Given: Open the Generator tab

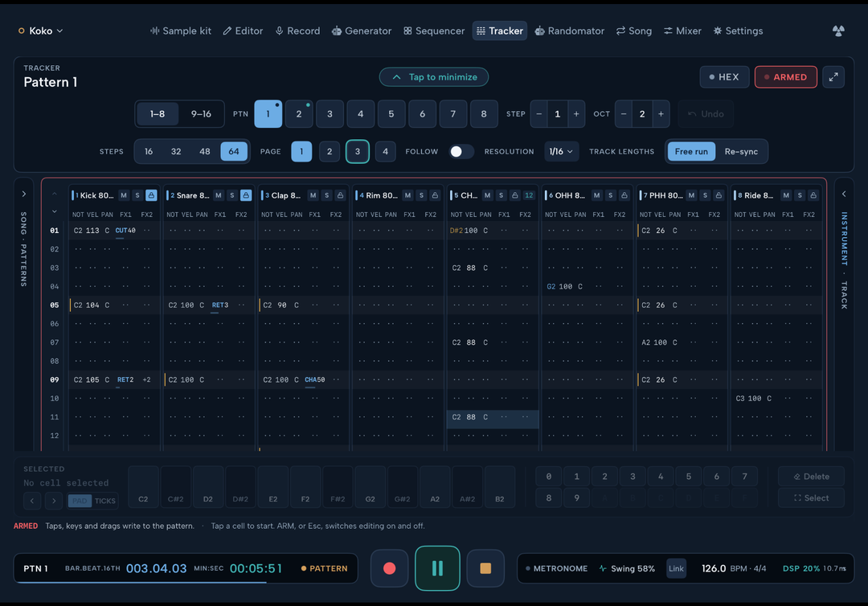Looking at the screenshot, I should click(362, 31).
